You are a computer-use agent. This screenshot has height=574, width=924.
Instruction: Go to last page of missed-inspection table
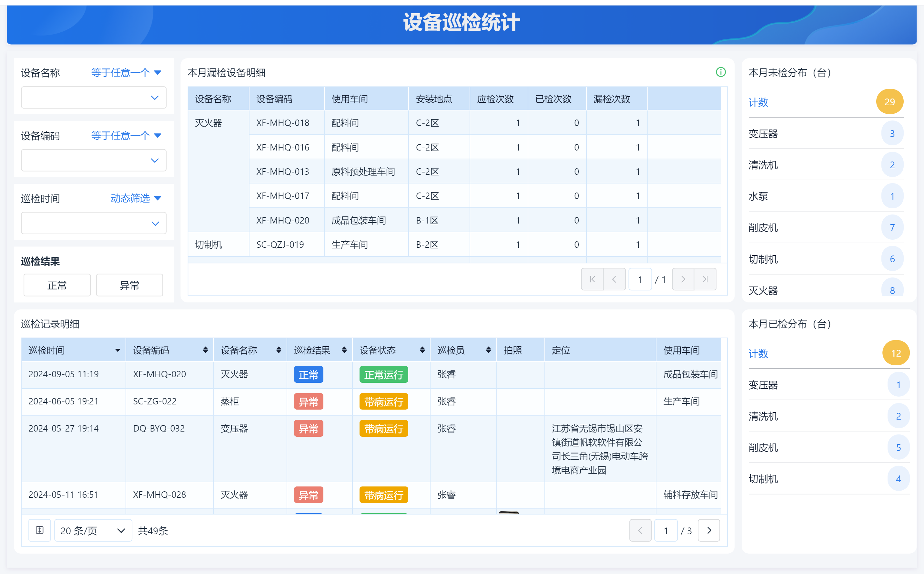705,279
